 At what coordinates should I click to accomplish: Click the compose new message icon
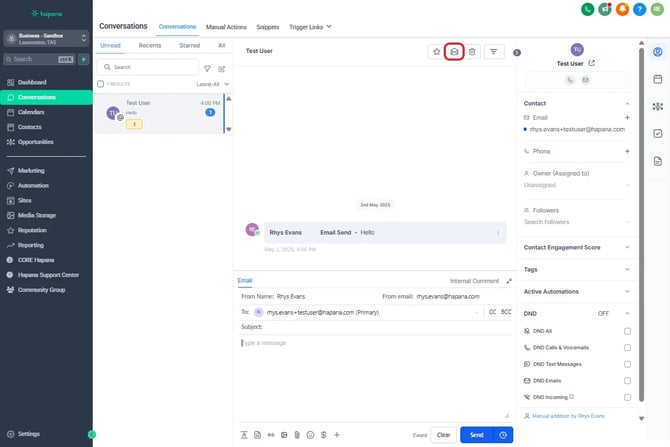click(x=221, y=68)
